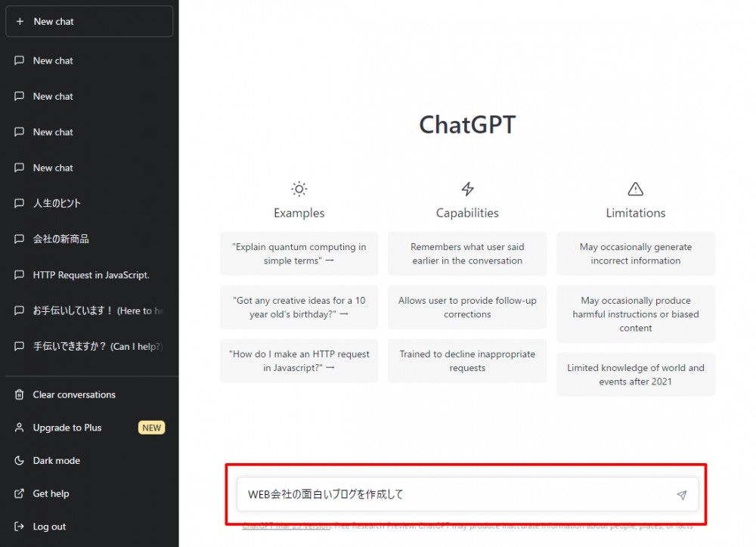Open the お手伝いしています！ conversation
This screenshot has width=756, height=547.
tap(89, 311)
